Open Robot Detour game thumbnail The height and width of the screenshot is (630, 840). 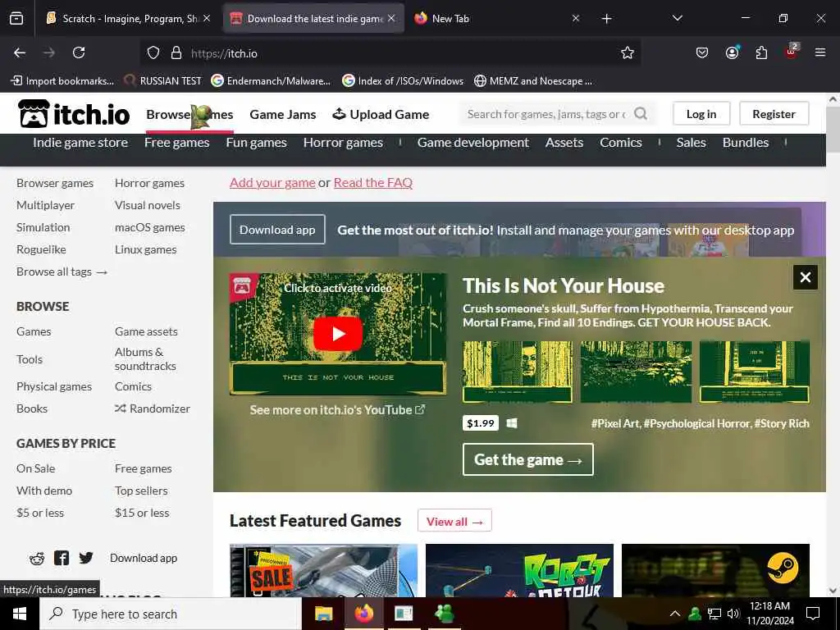(x=519, y=571)
